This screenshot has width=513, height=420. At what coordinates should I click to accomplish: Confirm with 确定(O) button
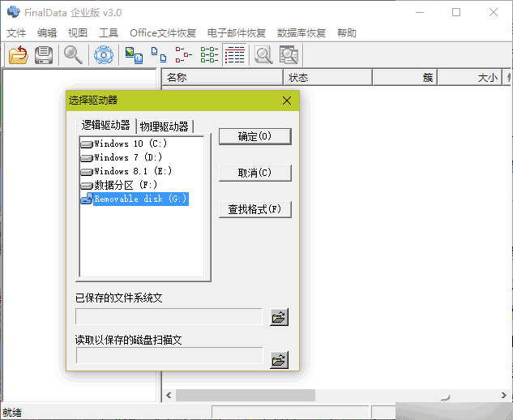(254, 136)
